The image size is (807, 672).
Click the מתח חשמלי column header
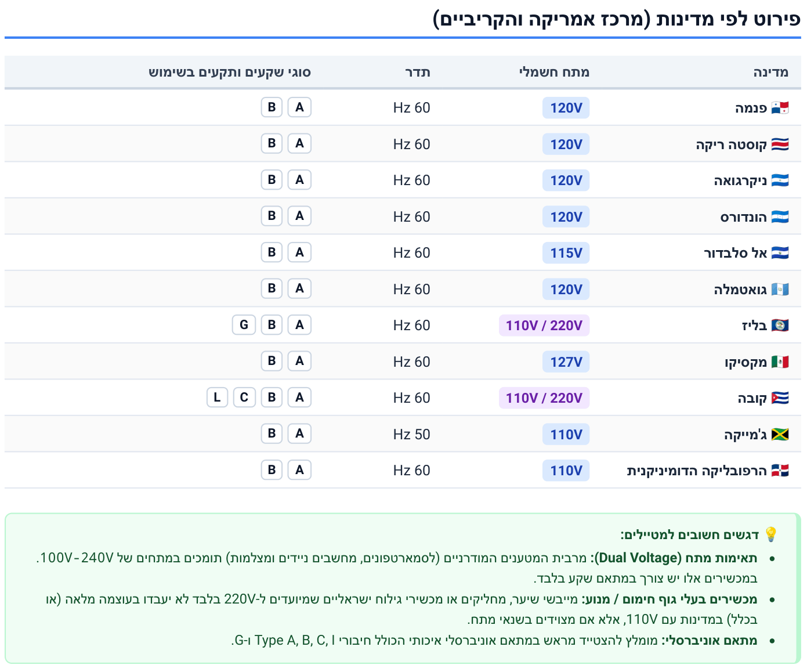[554, 72]
